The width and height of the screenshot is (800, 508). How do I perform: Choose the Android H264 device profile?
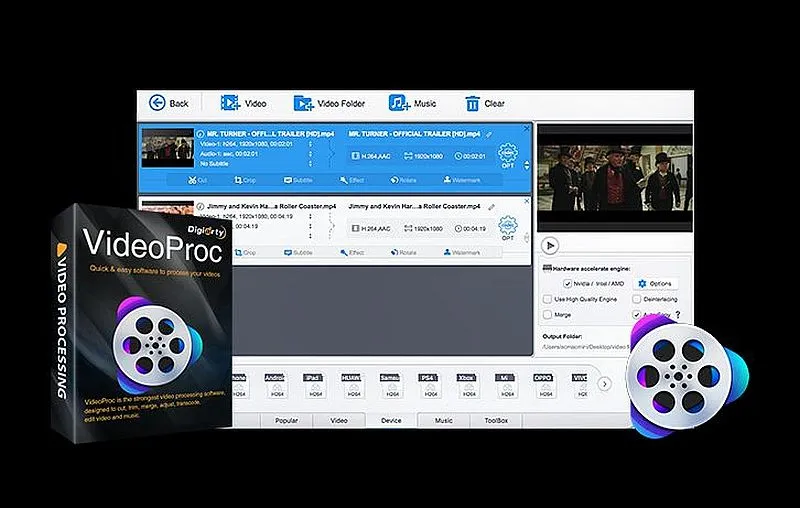(277, 385)
